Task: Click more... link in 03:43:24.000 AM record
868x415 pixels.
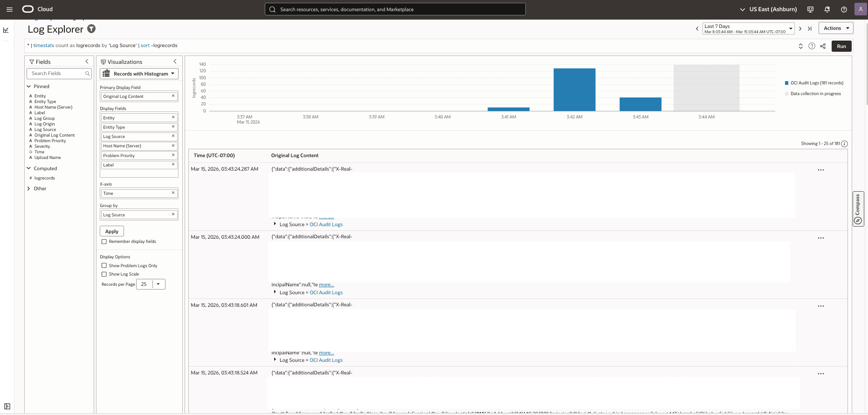Action: click(326, 284)
